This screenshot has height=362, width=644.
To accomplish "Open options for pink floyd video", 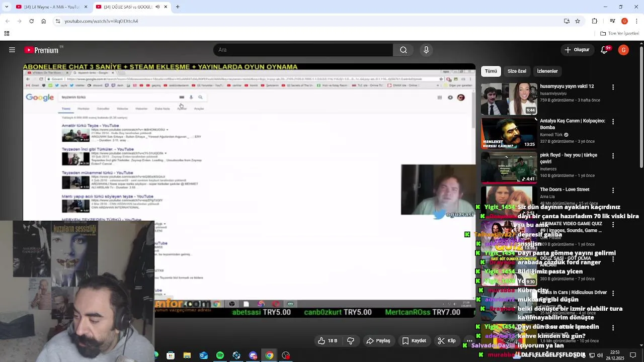I will 613,156.
